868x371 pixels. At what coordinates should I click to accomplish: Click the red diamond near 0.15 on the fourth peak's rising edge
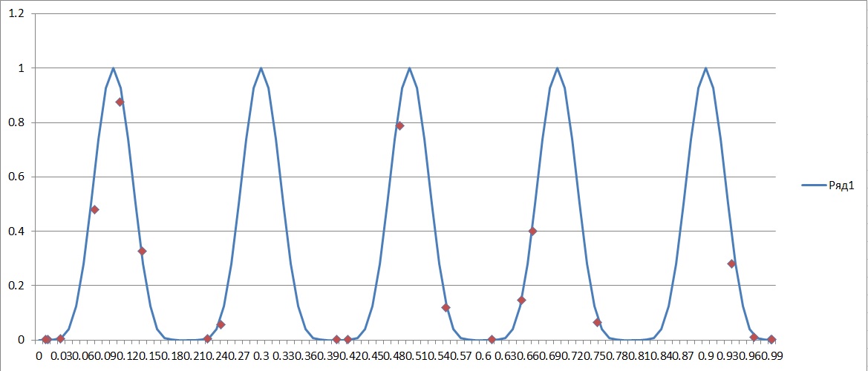click(x=521, y=300)
